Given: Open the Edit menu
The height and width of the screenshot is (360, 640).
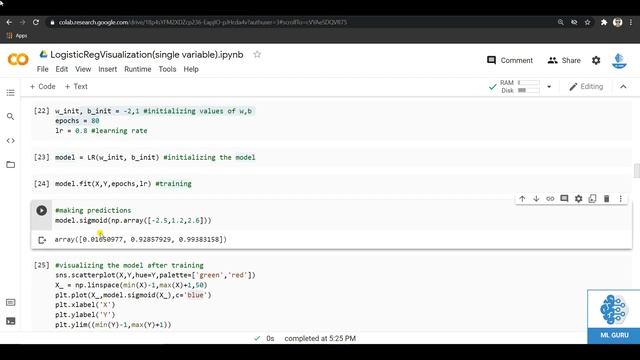Looking at the screenshot, I should (x=62, y=69).
